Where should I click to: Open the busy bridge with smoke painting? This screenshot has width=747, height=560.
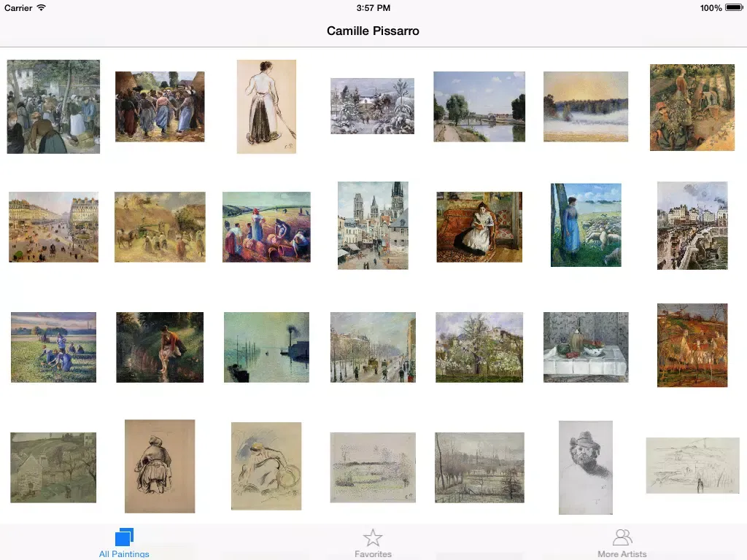[x=692, y=226]
